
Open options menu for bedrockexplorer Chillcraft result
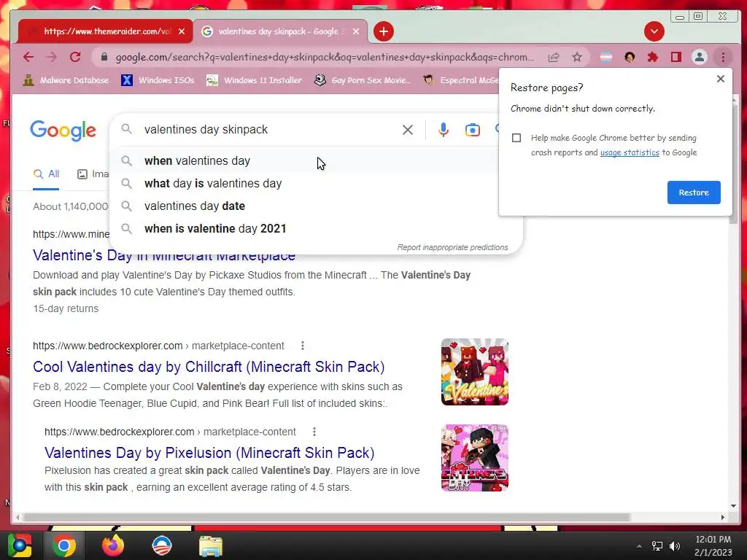pyautogui.click(x=303, y=346)
